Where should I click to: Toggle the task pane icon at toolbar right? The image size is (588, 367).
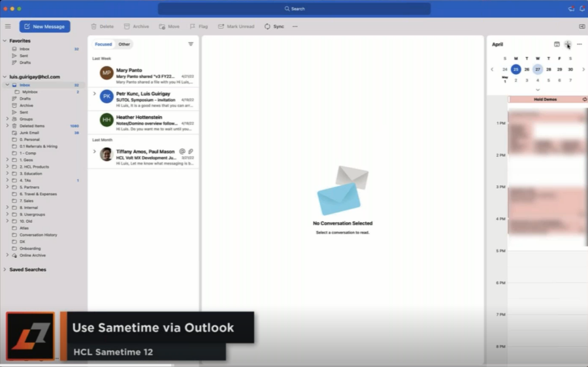[x=582, y=27]
